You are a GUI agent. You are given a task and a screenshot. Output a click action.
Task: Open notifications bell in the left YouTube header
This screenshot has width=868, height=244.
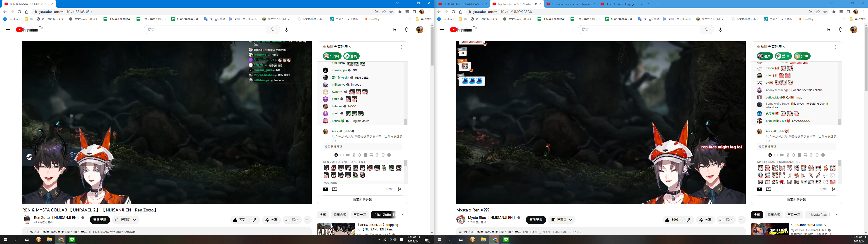pyautogui.click(x=407, y=30)
